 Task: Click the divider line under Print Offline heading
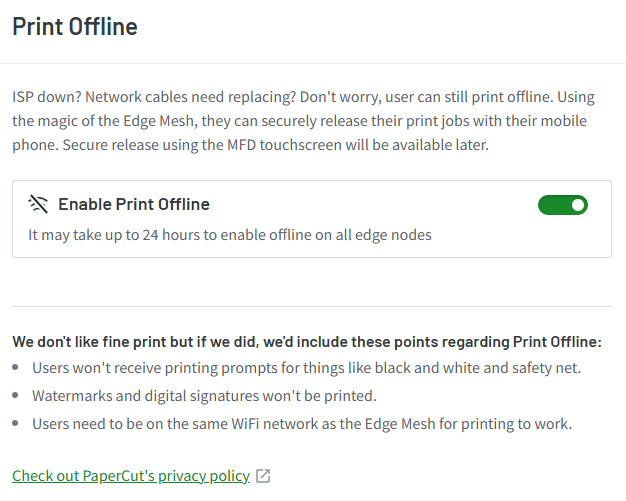tap(313, 63)
